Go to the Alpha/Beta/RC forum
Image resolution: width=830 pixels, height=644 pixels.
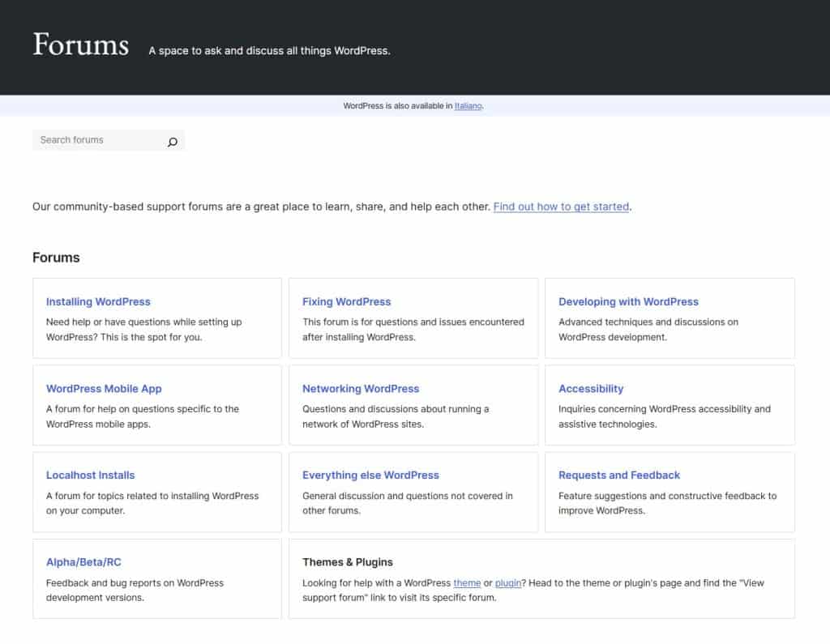(x=83, y=562)
